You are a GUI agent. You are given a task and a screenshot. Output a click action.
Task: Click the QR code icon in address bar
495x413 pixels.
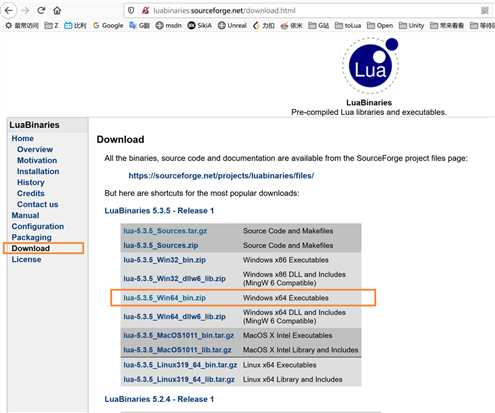pos(485,11)
